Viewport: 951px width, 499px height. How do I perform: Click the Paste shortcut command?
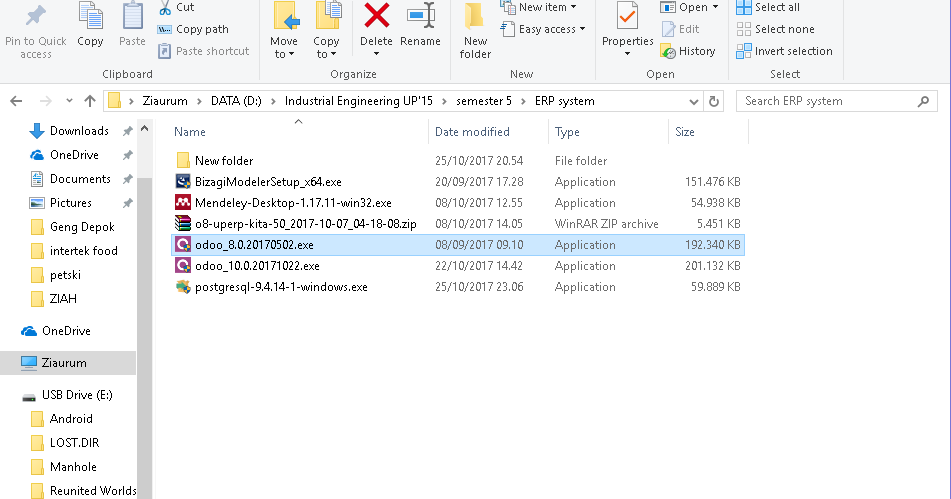[x=203, y=51]
